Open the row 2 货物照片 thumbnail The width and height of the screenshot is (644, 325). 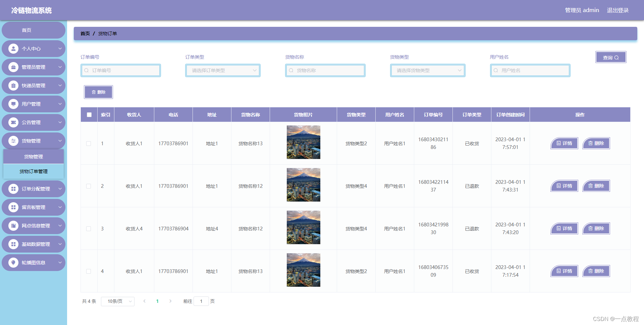(304, 185)
